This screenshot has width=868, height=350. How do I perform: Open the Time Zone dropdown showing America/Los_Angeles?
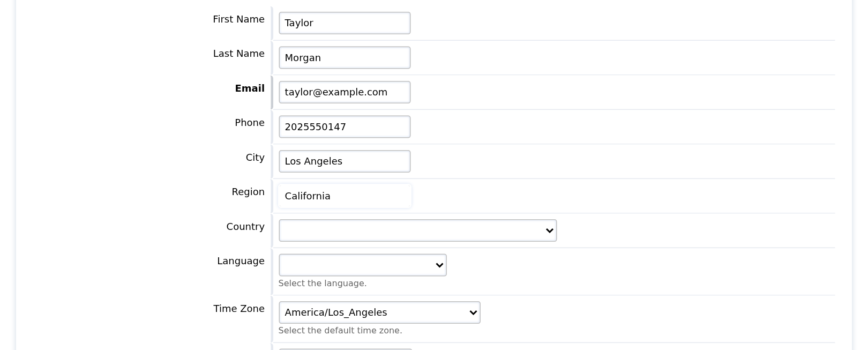tap(379, 312)
